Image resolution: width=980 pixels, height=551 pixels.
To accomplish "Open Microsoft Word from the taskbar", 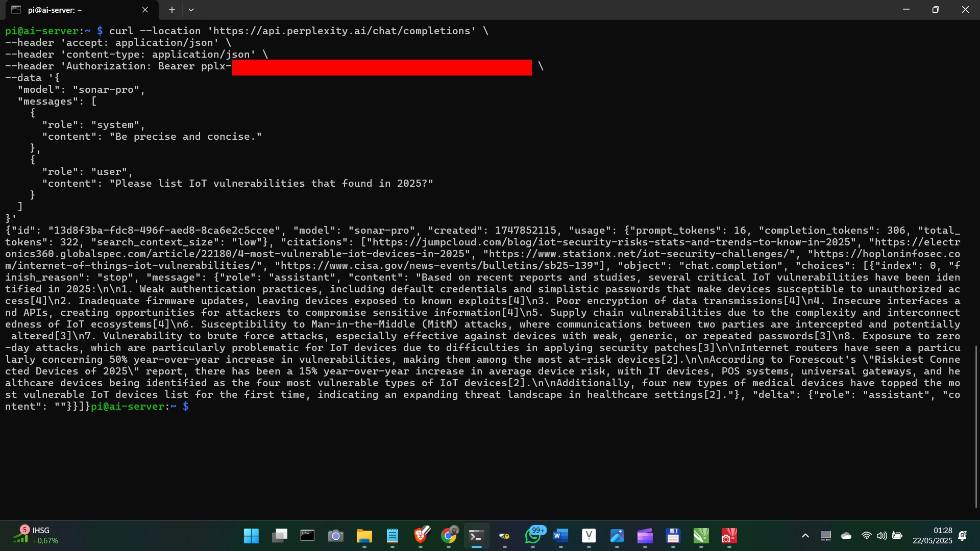I will [560, 536].
